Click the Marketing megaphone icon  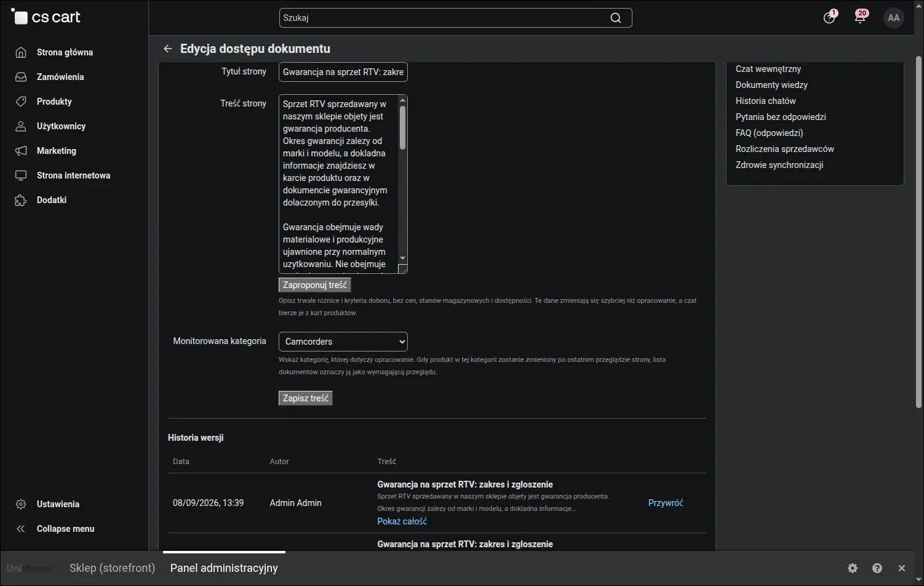[x=21, y=151]
